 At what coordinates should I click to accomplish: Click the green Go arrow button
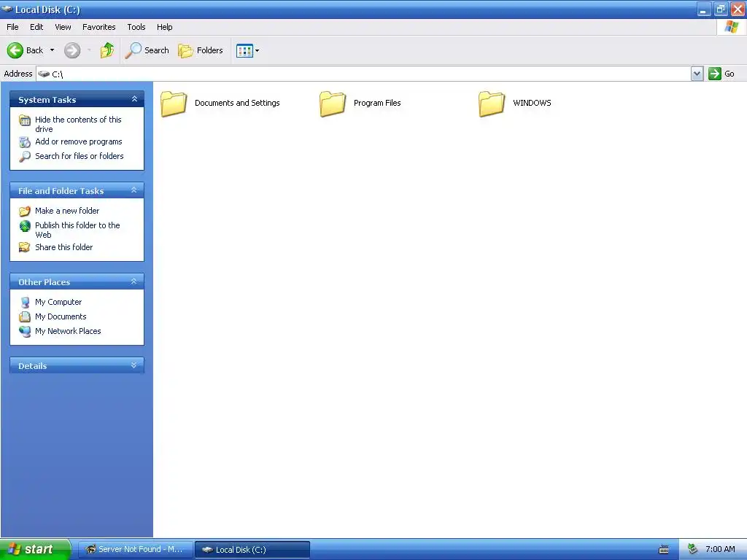point(715,74)
